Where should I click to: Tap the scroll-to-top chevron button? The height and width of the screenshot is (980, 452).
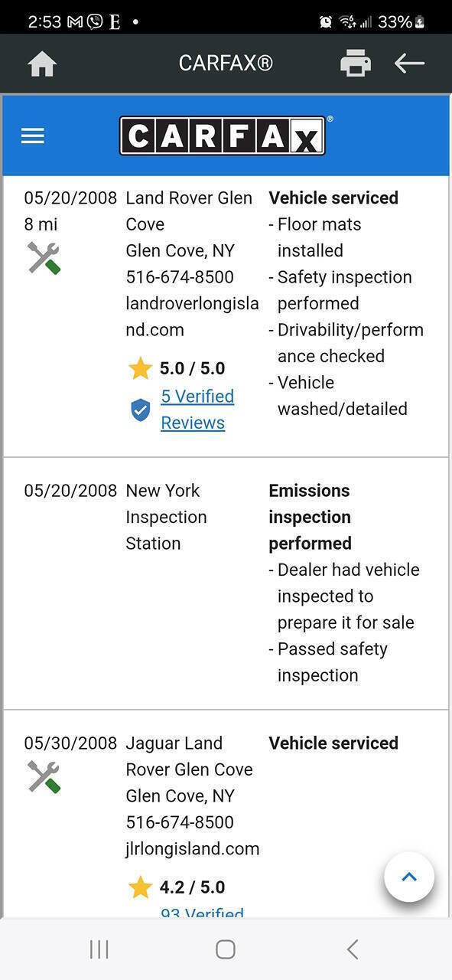(409, 877)
